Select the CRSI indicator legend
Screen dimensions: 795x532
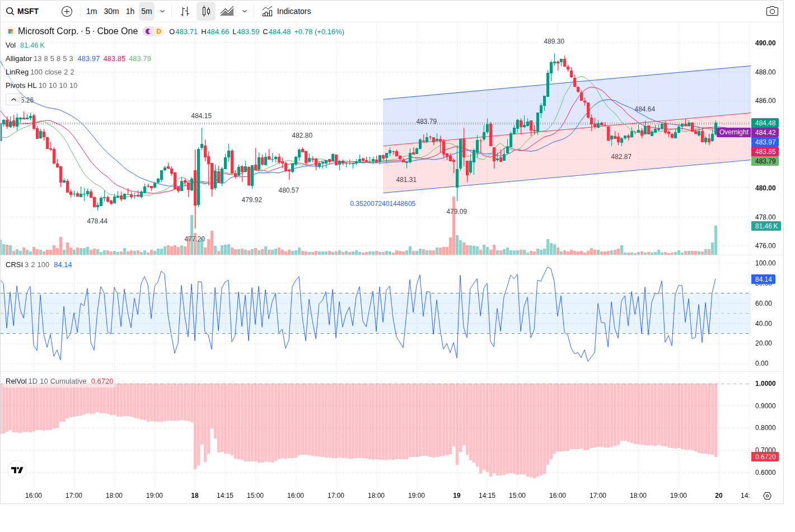(x=14, y=265)
